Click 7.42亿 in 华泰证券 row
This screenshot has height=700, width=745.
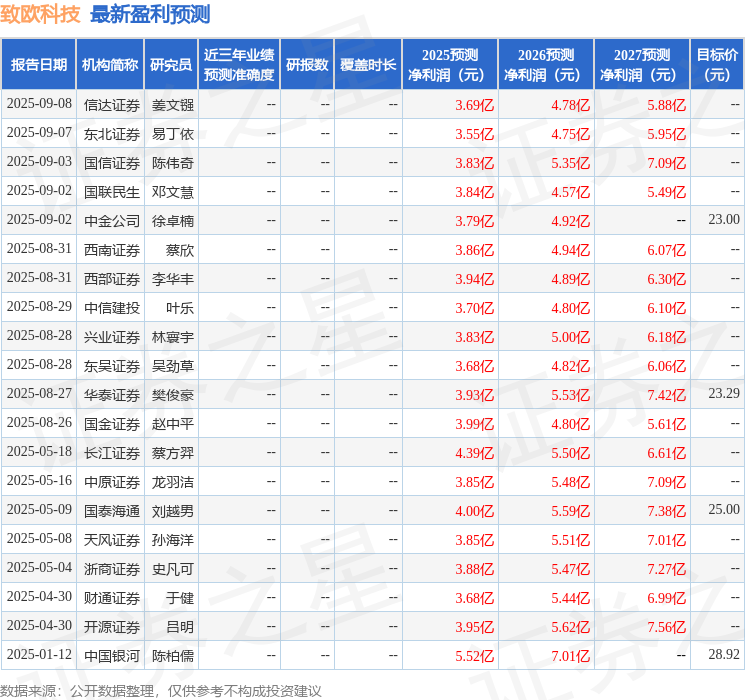(x=667, y=395)
